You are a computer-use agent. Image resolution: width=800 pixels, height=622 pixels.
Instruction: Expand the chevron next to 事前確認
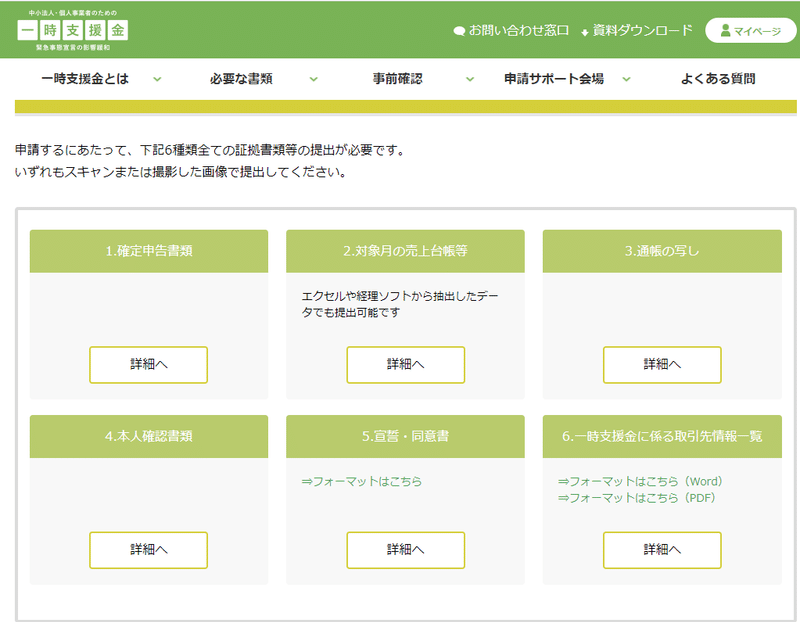tap(470, 79)
